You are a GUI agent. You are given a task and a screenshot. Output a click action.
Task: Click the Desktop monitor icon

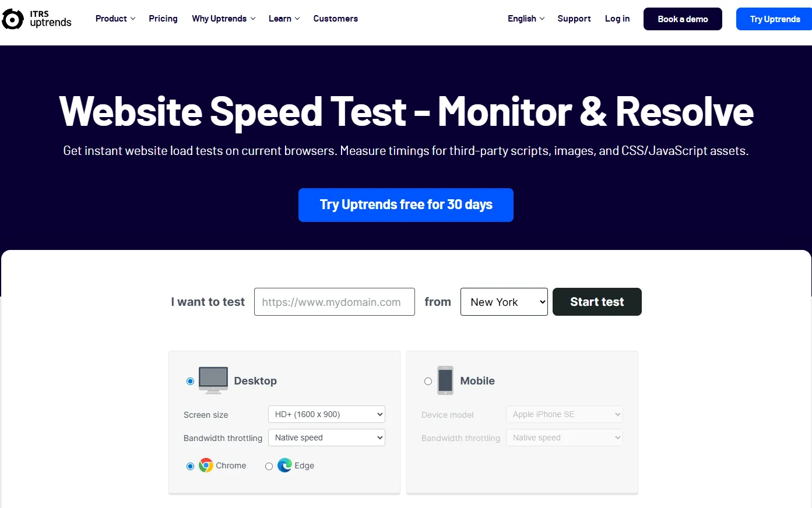point(213,380)
